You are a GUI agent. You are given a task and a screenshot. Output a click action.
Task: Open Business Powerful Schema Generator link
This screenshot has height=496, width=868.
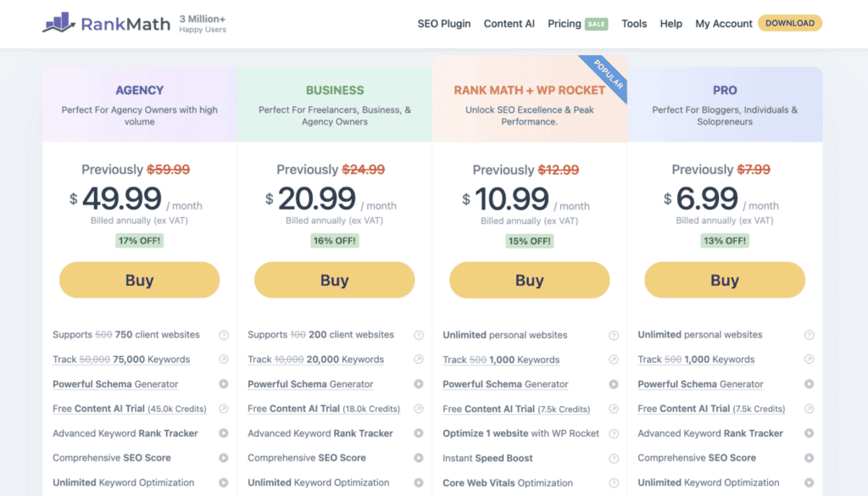[310, 384]
